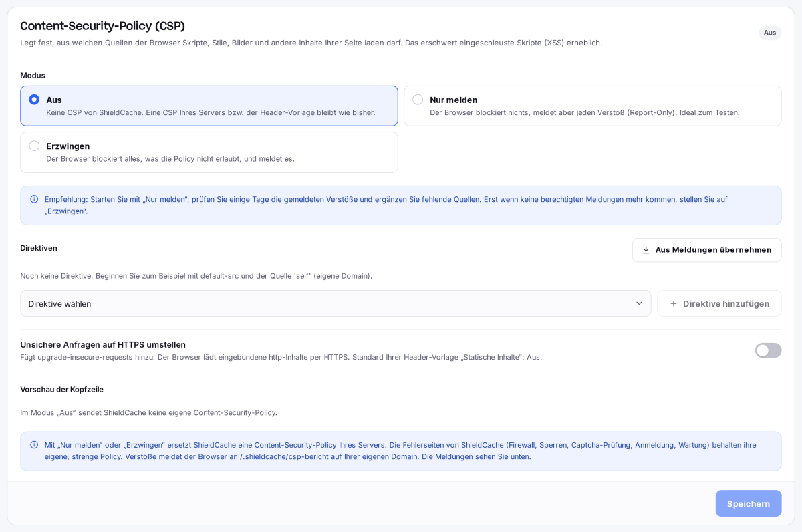The image size is (802, 532).
Task: Click the text "Im Modus „Aus“ sendet ShieldCache"
Action: tap(148, 413)
